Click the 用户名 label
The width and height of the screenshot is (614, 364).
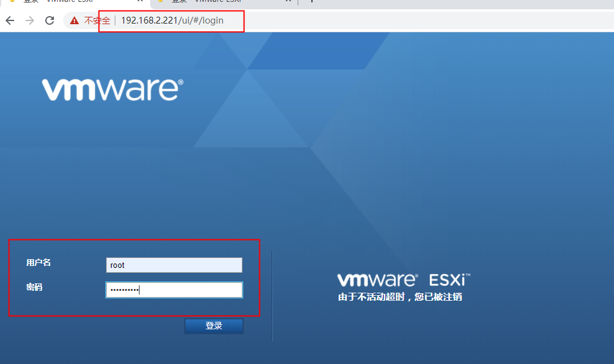38,263
